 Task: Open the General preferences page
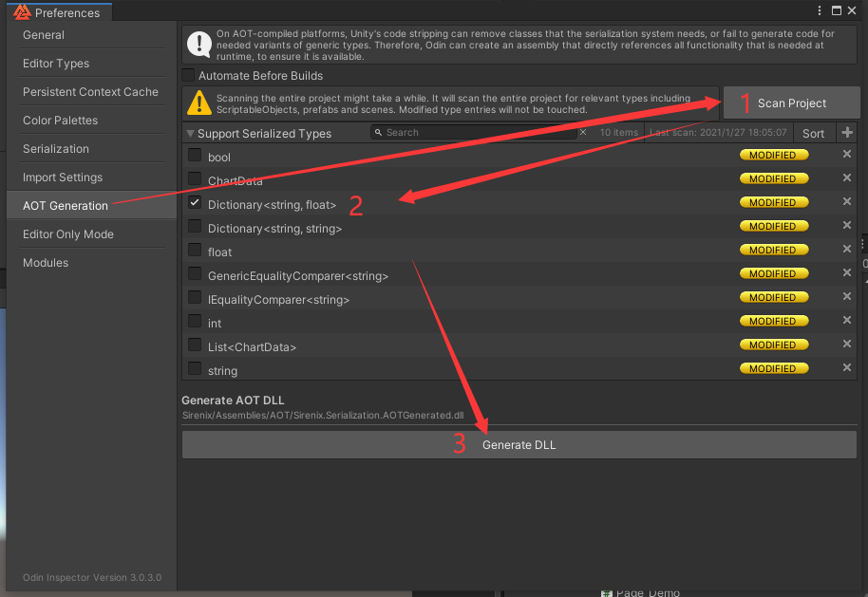(91, 35)
